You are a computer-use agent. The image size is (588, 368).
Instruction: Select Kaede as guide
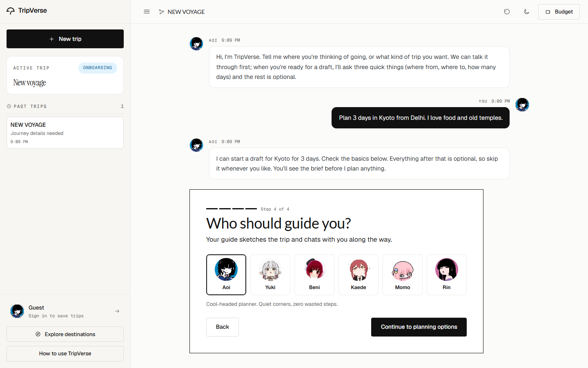[359, 275]
